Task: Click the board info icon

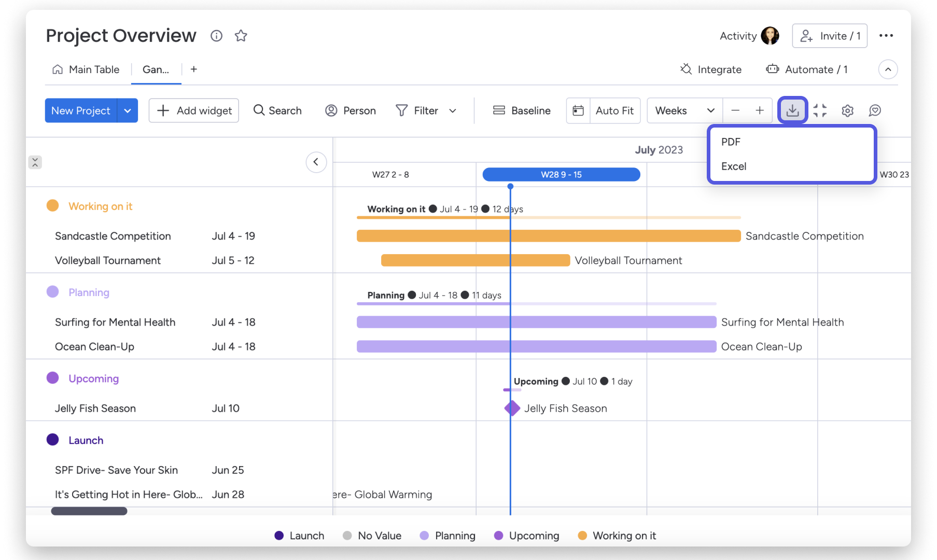Action: pyautogui.click(x=216, y=36)
